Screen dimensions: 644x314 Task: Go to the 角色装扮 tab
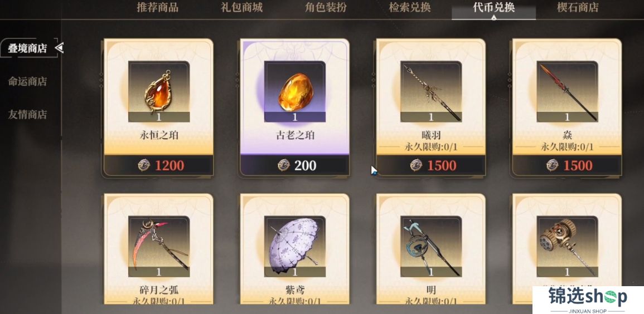pyautogui.click(x=326, y=7)
